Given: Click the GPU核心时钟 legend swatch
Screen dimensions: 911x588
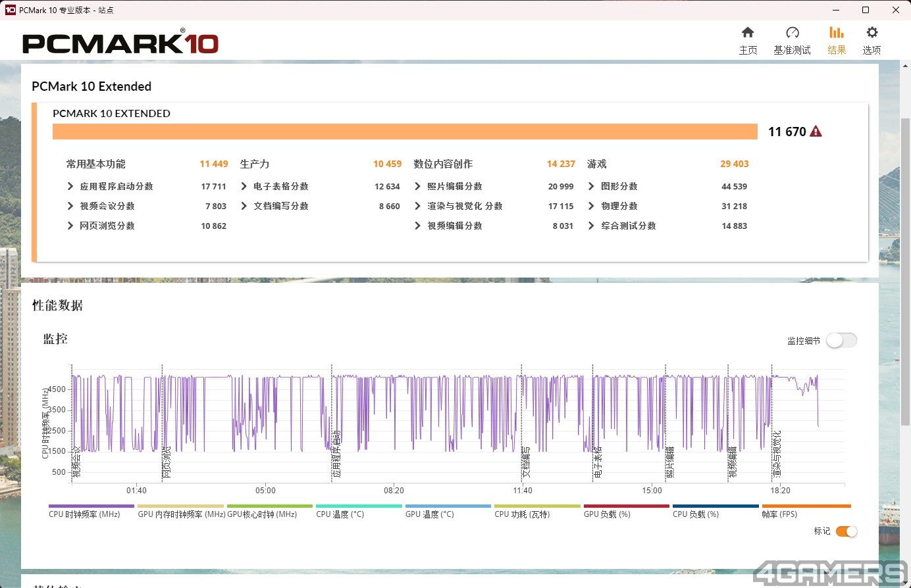Looking at the screenshot, I should click(270, 506).
